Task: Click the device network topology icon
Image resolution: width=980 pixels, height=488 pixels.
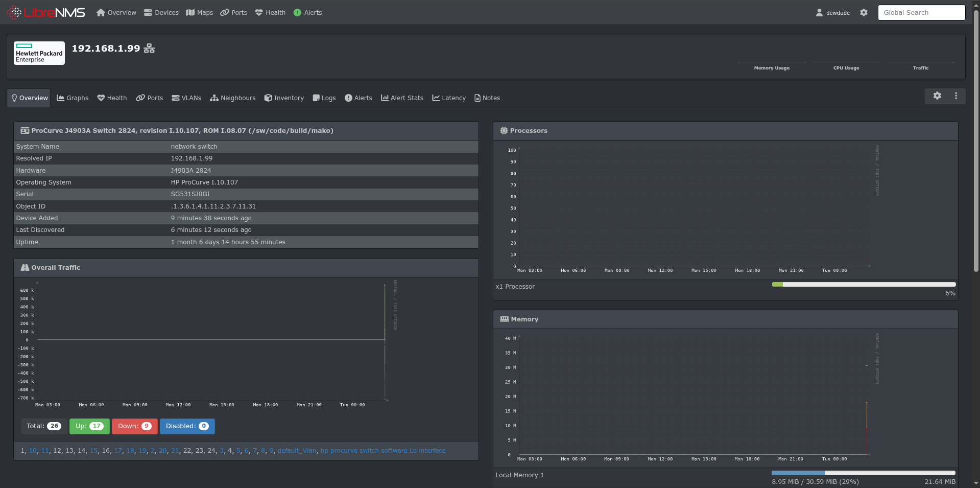Action: click(x=149, y=49)
